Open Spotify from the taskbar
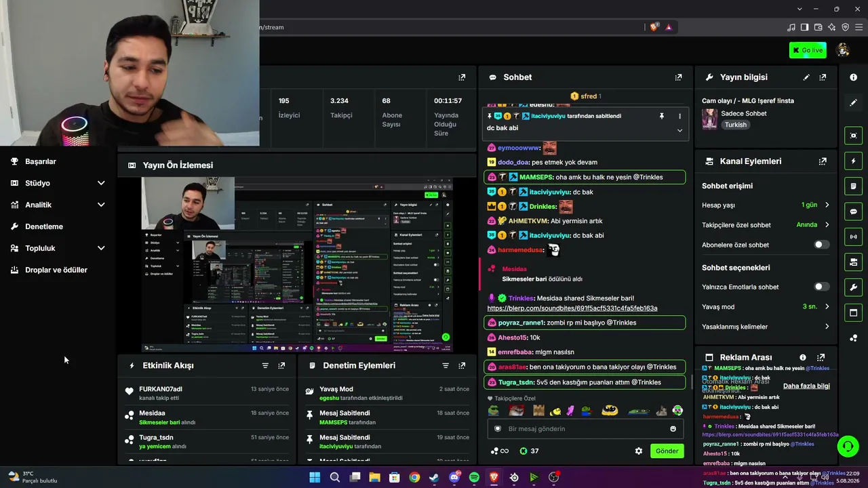The height and width of the screenshot is (488, 868). [x=474, y=477]
